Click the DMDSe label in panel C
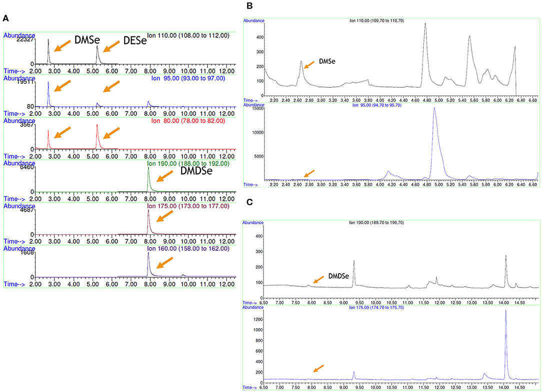Viewport: 542px width, 392px height. click(338, 276)
